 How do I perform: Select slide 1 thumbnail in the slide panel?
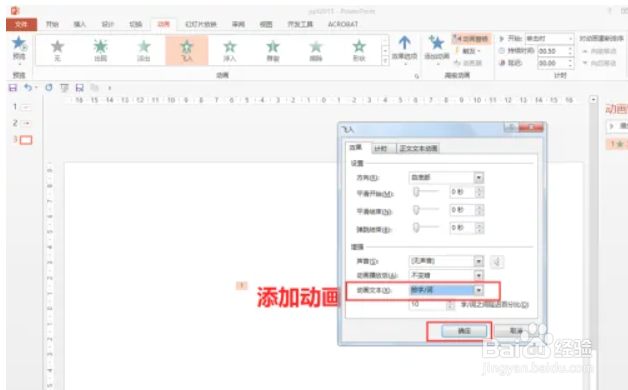[x=25, y=107]
